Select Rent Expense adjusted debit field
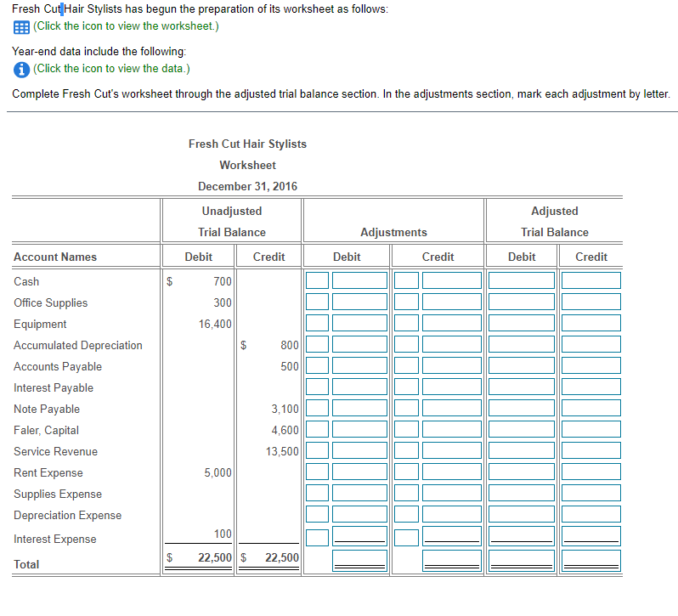The image size is (678, 616). pos(521,471)
